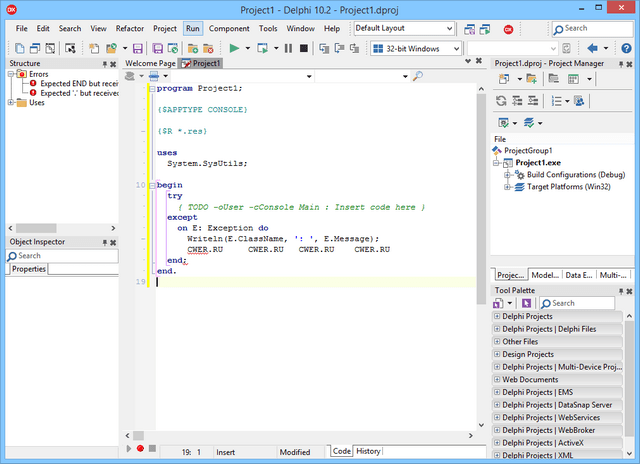Open the 32-bit Windows platform dropdown
Image resolution: width=640 pixels, height=464 pixels.
(456, 48)
